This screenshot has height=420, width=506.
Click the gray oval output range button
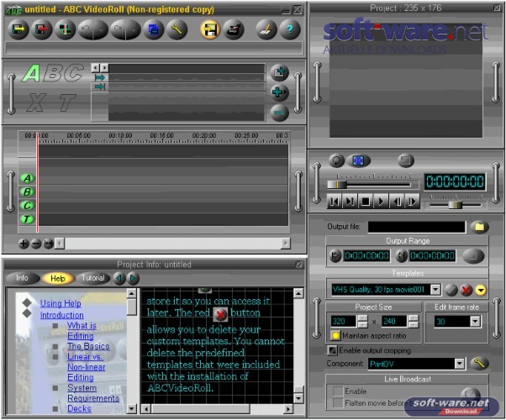[473, 256]
